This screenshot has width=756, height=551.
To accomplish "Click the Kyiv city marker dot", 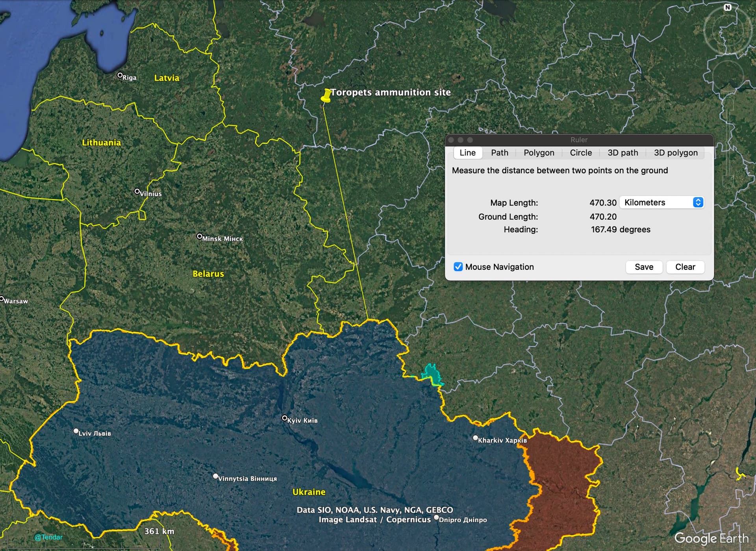I will point(284,418).
